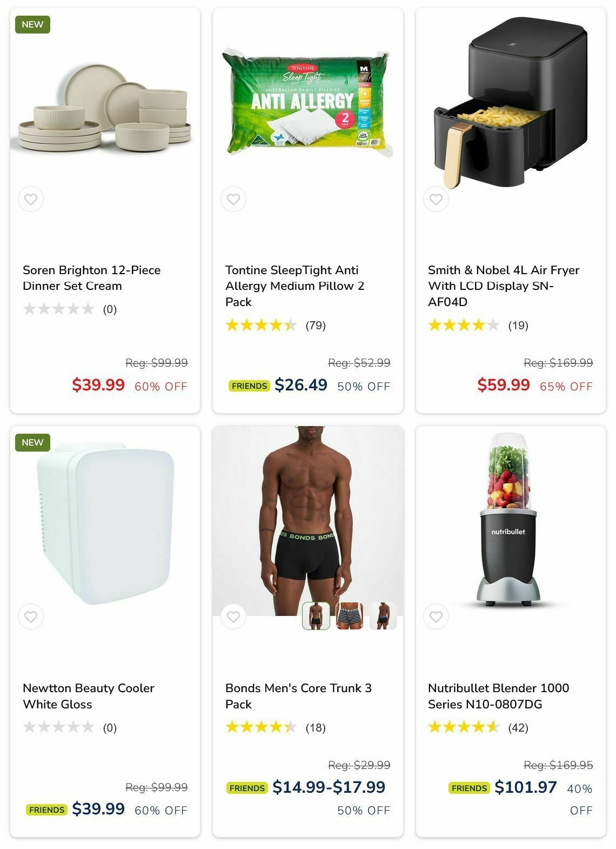Screen dimensions: 616x849
Task: Tap the heart icon on Bonds Trunk
Action: pos(233,616)
